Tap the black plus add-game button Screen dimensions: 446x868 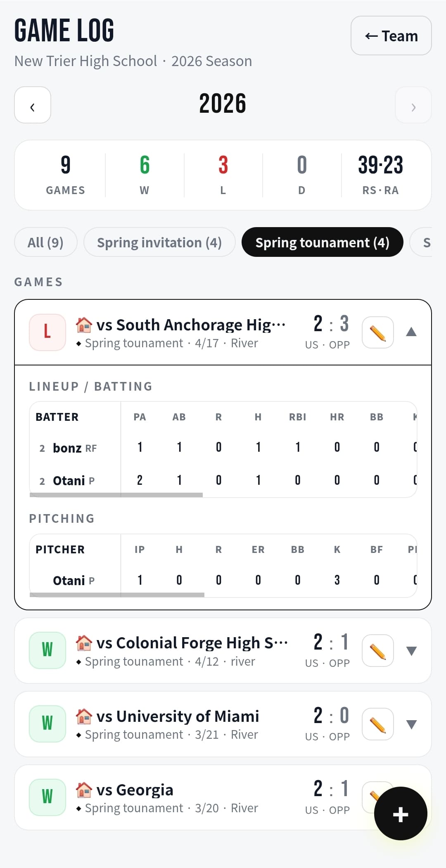[x=400, y=813]
